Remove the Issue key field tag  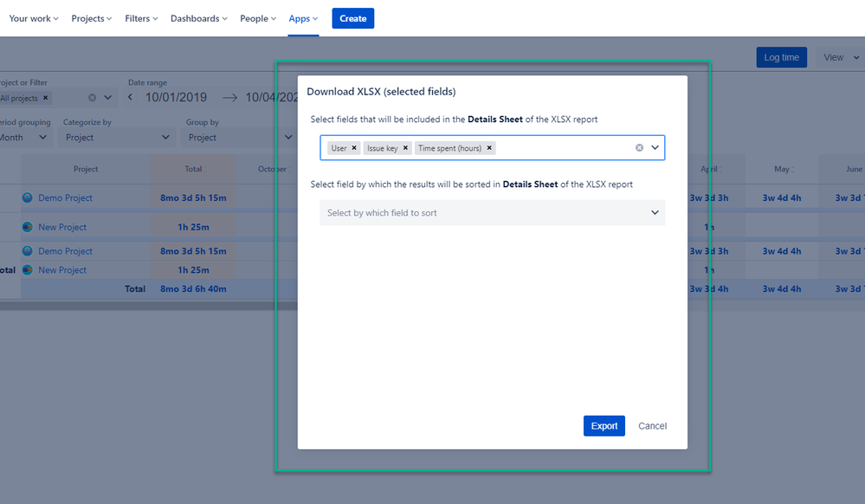pos(405,148)
